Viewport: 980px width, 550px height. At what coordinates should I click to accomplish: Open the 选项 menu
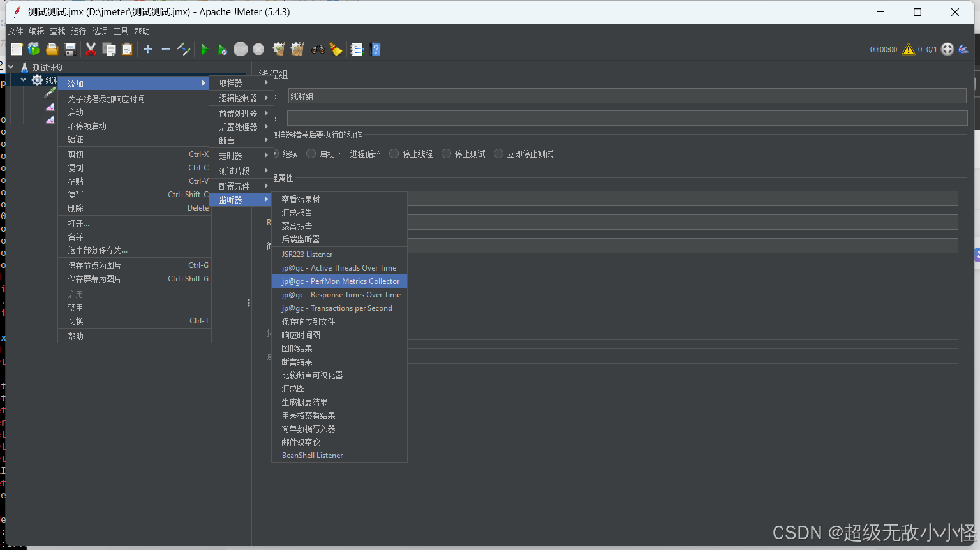(x=100, y=31)
